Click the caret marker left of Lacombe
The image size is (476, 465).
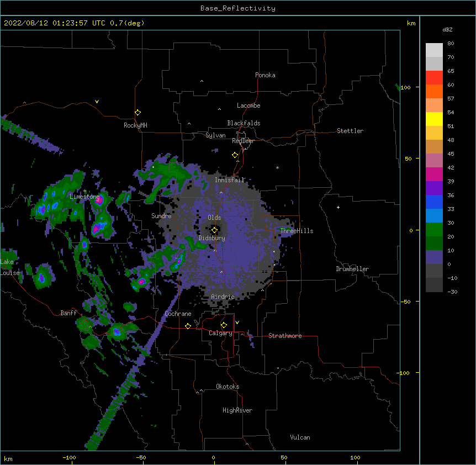pos(219,109)
